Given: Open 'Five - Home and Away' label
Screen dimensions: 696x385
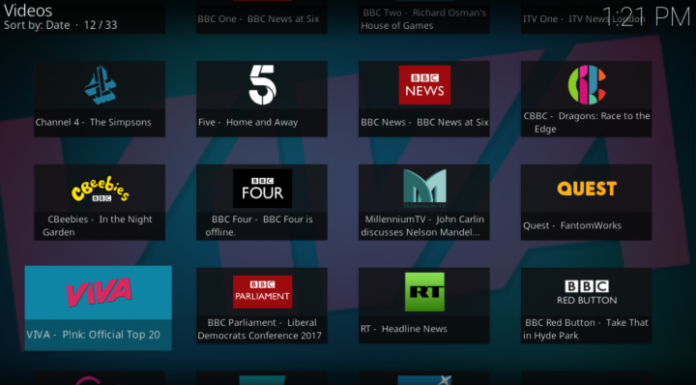Looking at the screenshot, I should tap(248, 122).
